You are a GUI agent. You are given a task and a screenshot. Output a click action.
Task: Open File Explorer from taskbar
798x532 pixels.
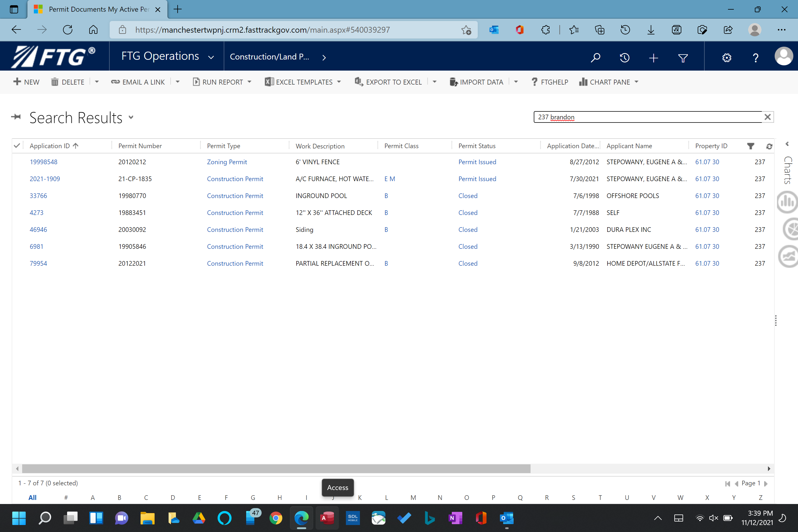147,518
